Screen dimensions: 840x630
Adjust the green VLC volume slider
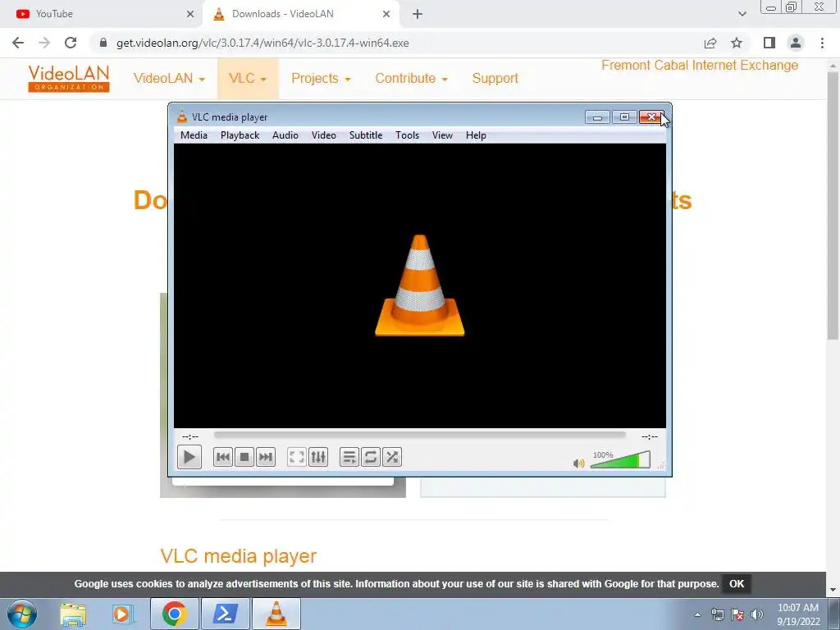620,459
